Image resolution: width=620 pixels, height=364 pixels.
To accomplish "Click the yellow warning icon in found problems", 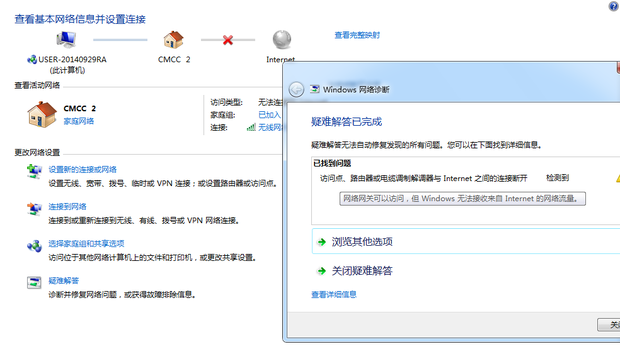I will click(618, 178).
